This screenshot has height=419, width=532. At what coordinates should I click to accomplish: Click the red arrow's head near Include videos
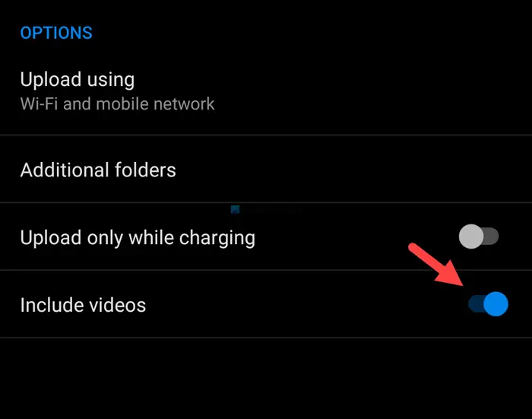pyautogui.click(x=453, y=275)
